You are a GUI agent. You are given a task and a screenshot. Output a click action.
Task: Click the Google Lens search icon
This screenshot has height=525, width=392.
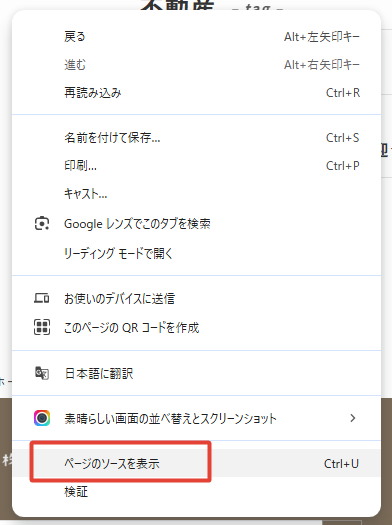click(x=42, y=224)
